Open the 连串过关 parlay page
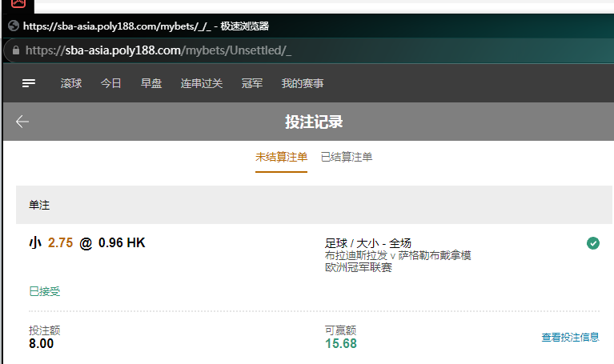The image size is (614, 364). (202, 83)
